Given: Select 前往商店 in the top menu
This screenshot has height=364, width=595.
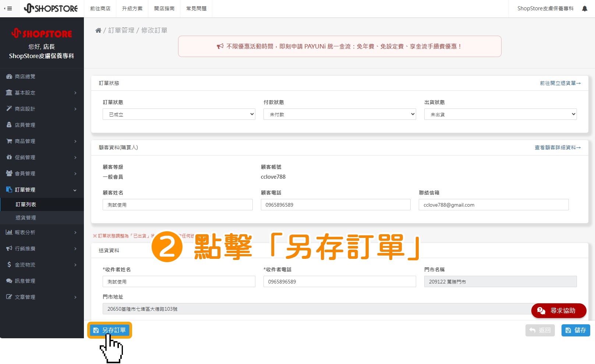Looking at the screenshot, I should (x=100, y=8).
